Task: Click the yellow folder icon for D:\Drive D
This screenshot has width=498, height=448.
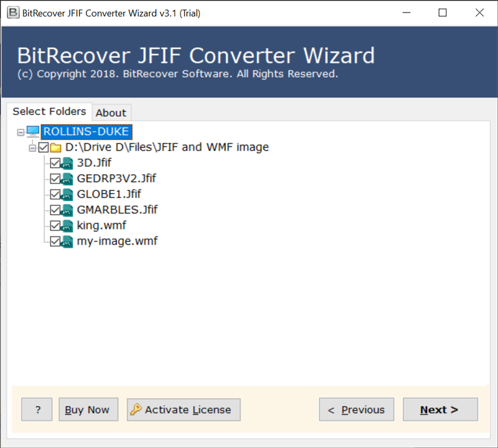Action: pos(56,148)
